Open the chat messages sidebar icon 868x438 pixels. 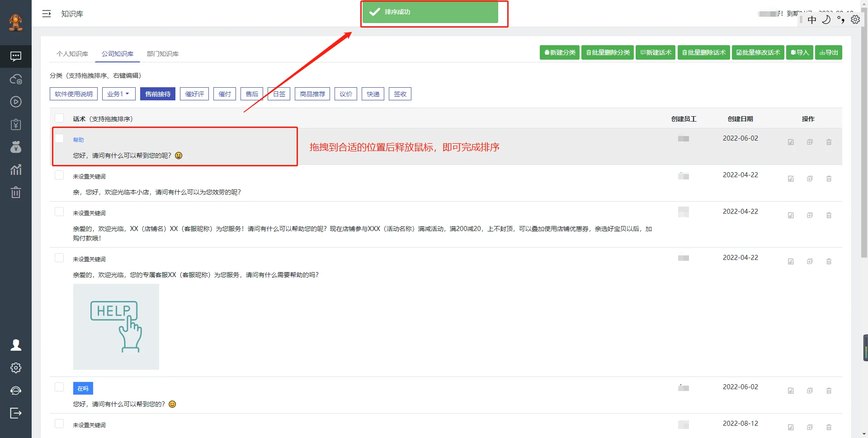click(x=16, y=57)
